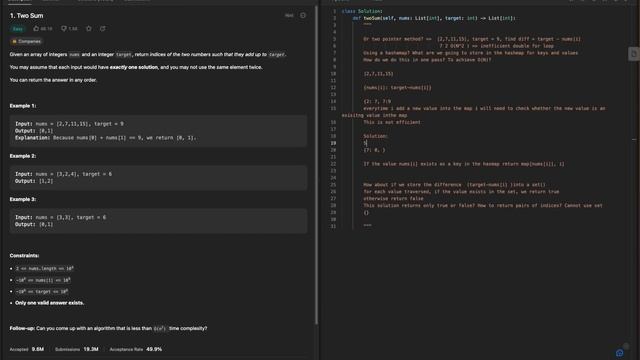Image resolution: width=640 pixels, height=360 pixels.
Task: Click the Follow-up question text
Action: click(x=108, y=328)
